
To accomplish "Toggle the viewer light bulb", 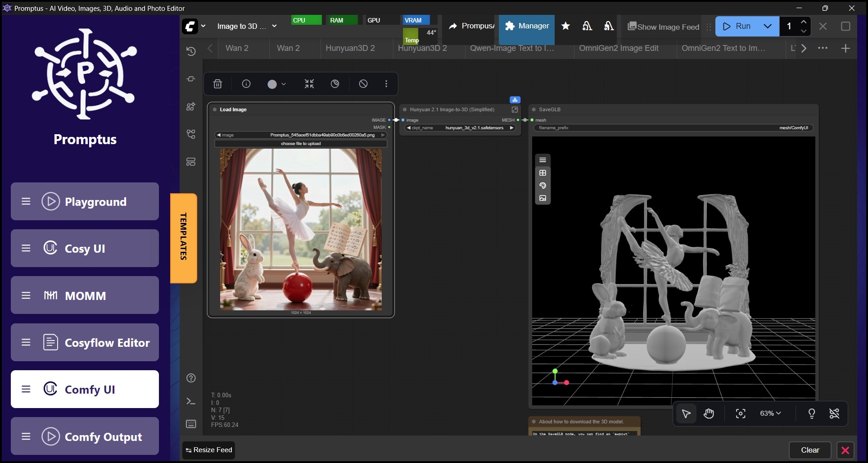I will (811, 413).
